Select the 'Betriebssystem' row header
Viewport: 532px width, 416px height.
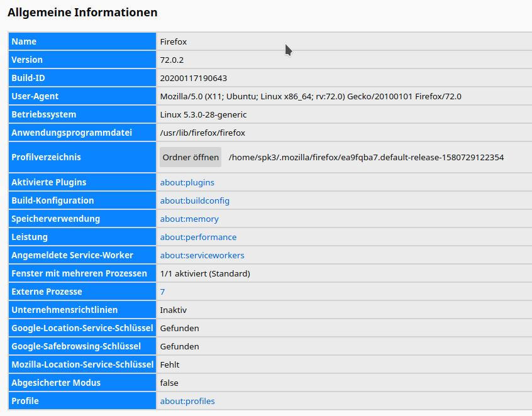(82, 114)
